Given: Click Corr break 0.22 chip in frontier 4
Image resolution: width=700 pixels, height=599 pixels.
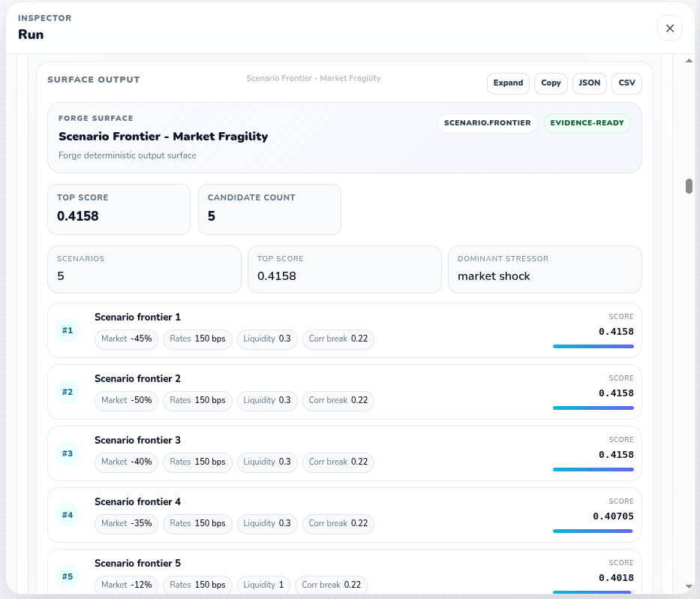Looking at the screenshot, I should click(338, 524).
